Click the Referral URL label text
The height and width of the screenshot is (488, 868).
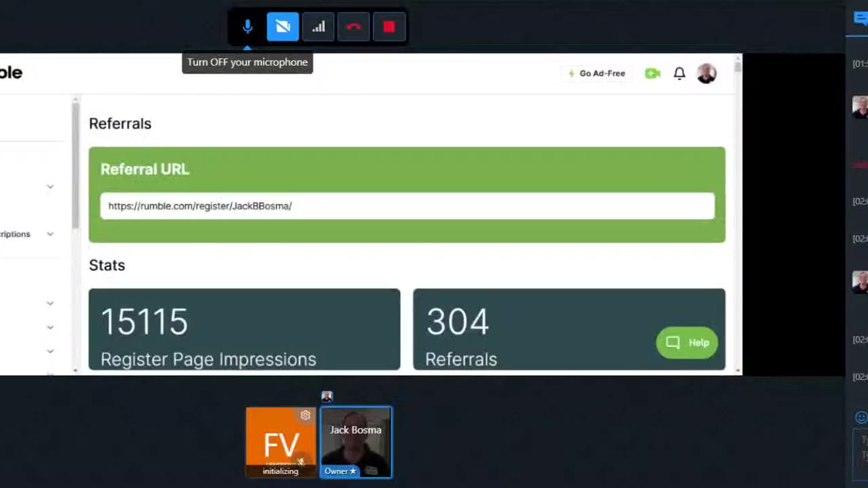pyautogui.click(x=145, y=169)
